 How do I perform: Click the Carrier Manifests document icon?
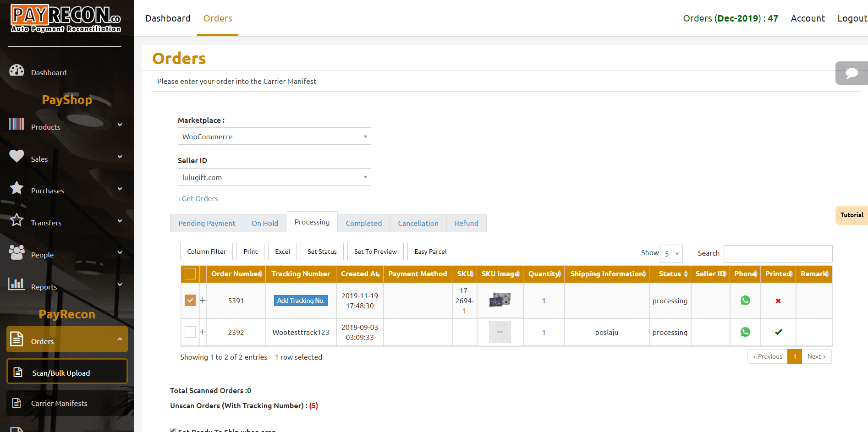tap(16, 403)
